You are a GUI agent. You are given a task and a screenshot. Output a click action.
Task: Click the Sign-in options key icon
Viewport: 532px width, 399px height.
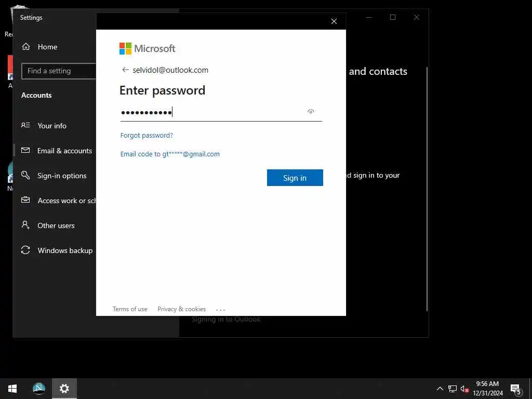[25, 175]
